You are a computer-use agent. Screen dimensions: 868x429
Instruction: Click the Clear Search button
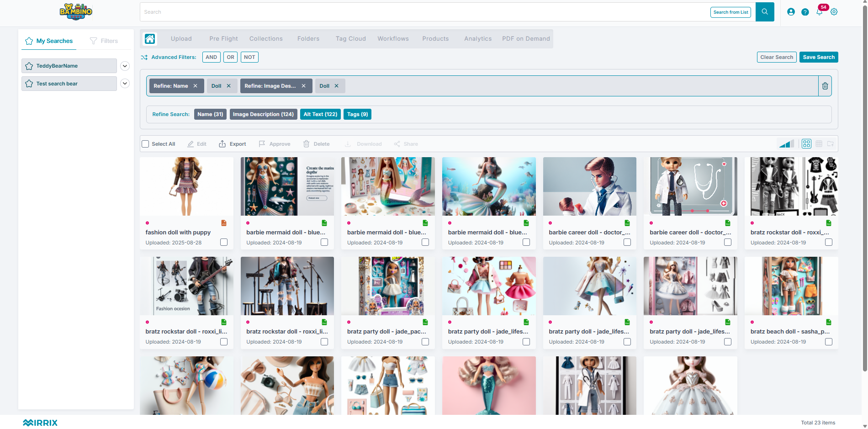777,57
